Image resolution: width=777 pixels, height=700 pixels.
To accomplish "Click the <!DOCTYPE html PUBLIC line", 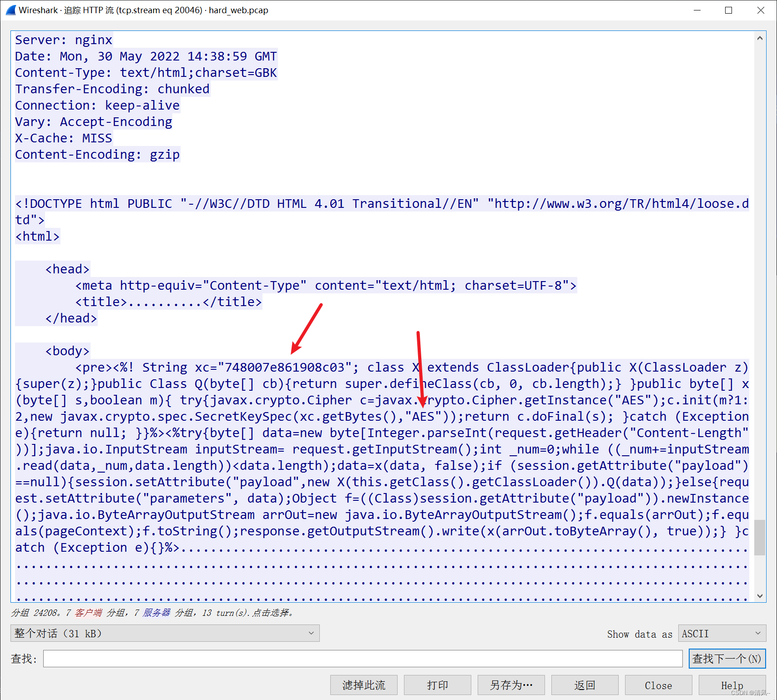I will pyautogui.click(x=382, y=204).
